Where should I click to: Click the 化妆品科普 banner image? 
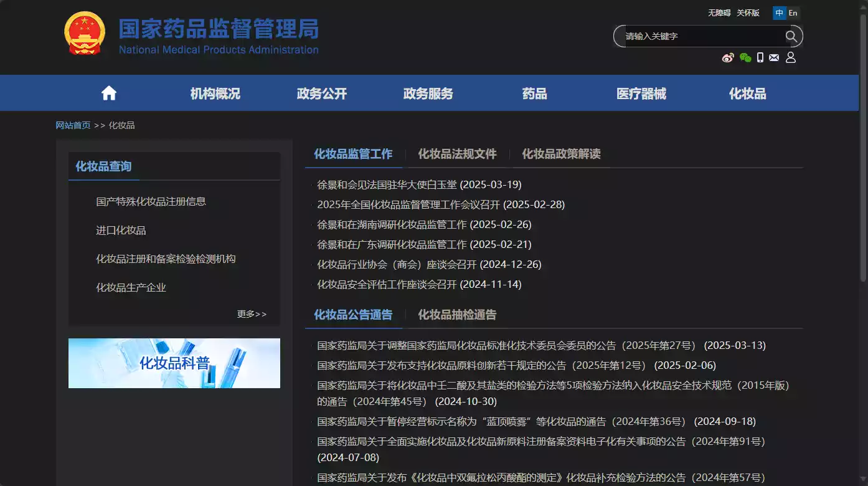[x=174, y=363]
